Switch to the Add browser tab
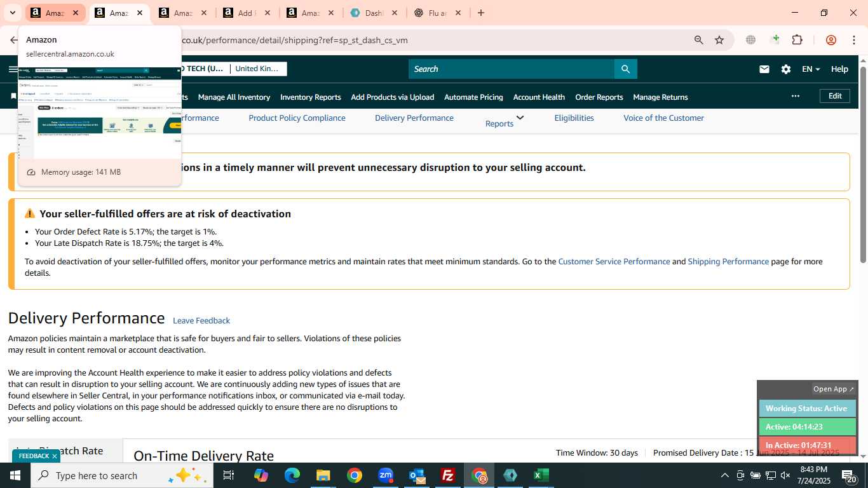 [x=247, y=13]
